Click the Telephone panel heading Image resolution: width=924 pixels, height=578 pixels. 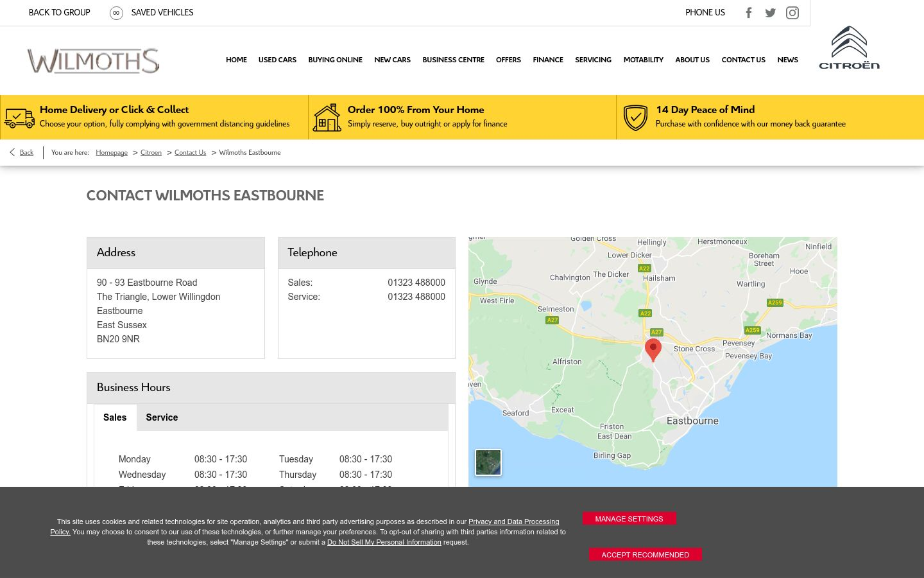click(312, 252)
